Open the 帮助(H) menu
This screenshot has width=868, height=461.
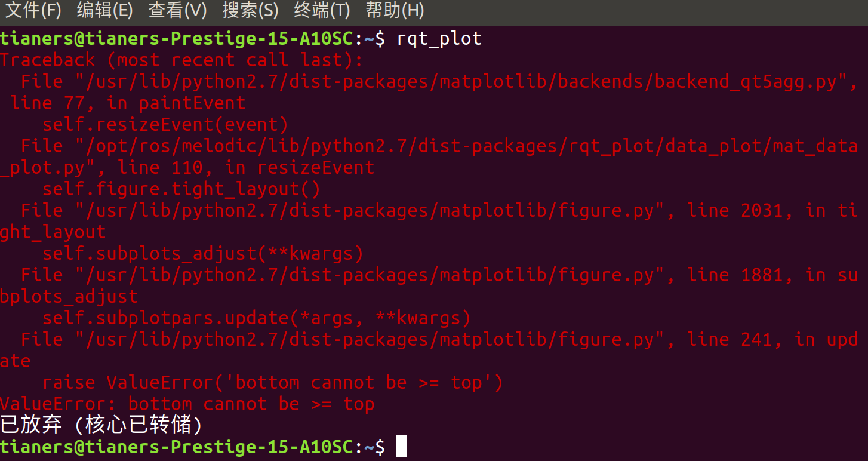point(395,10)
